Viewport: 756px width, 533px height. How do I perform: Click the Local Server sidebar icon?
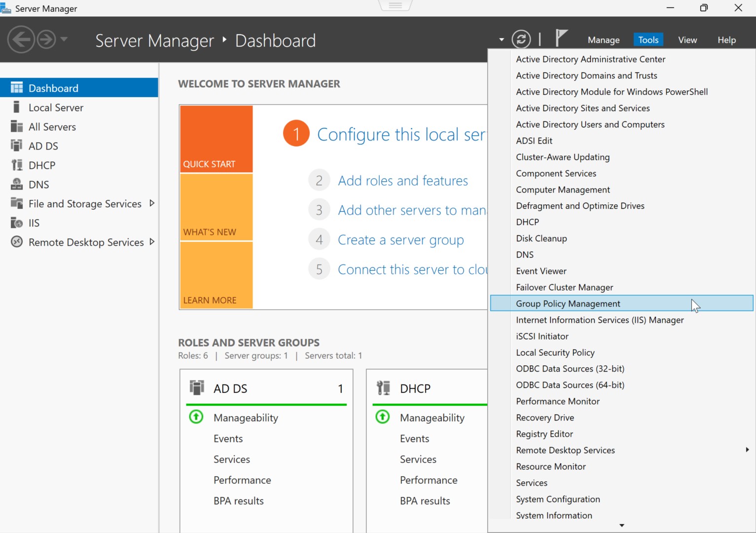tap(17, 107)
